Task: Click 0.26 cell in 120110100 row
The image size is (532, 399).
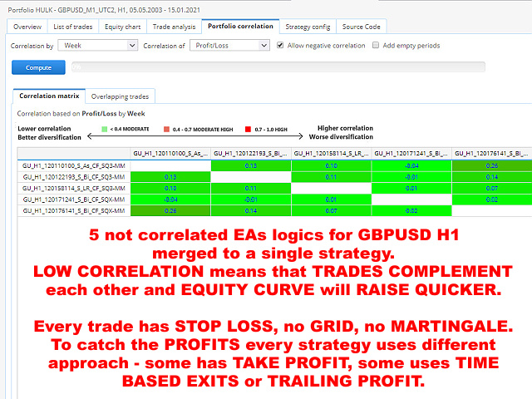Action: (492, 165)
